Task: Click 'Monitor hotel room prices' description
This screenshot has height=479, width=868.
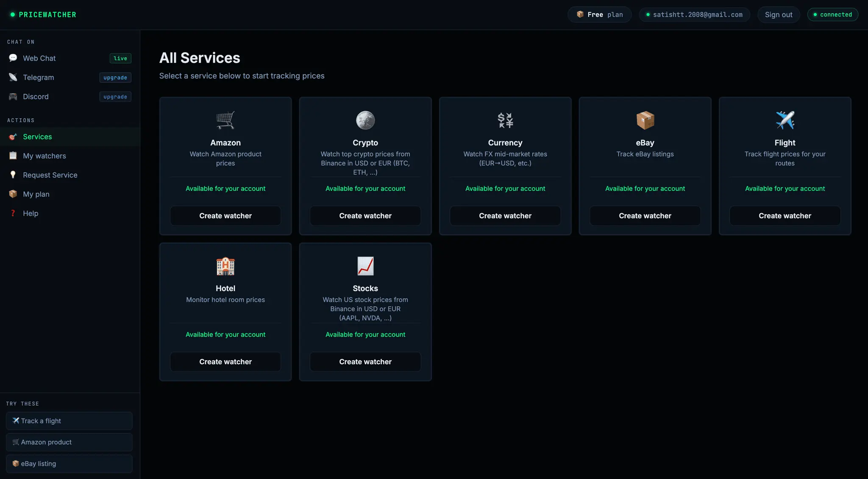Action: (x=225, y=300)
